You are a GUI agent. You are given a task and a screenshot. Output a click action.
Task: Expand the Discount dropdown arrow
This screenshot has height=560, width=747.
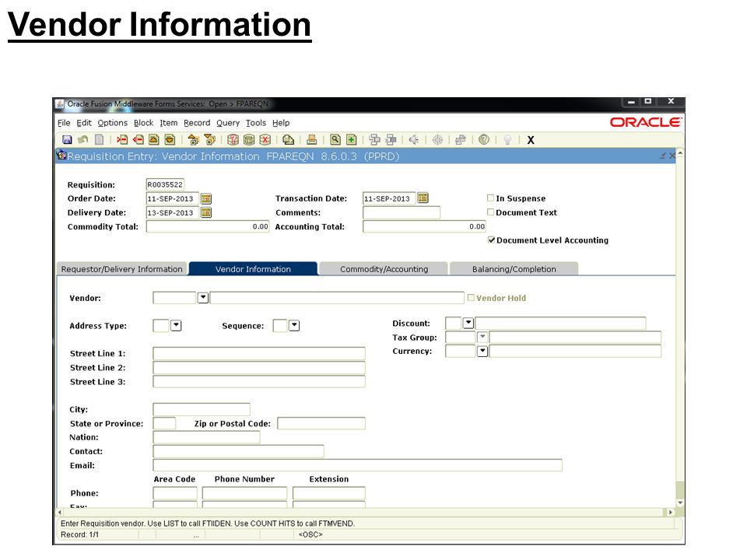click(468, 323)
